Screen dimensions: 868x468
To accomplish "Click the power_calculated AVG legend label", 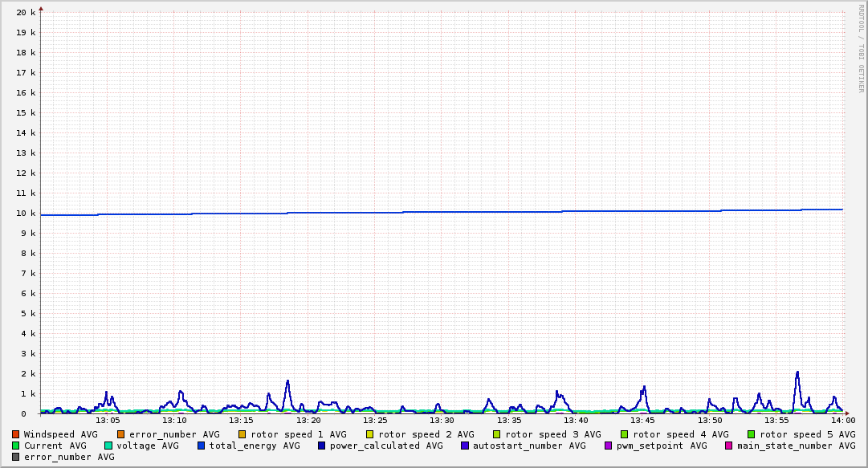I will coord(386,446).
